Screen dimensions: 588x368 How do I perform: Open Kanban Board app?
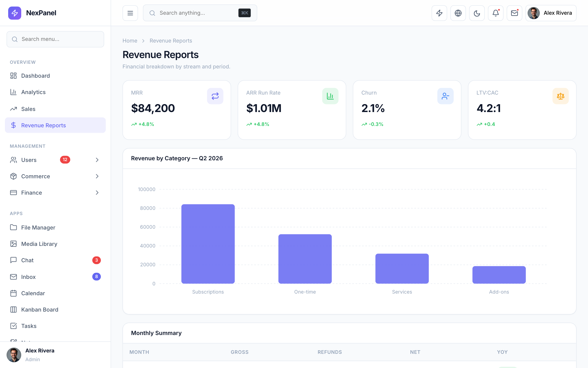point(55,309)
